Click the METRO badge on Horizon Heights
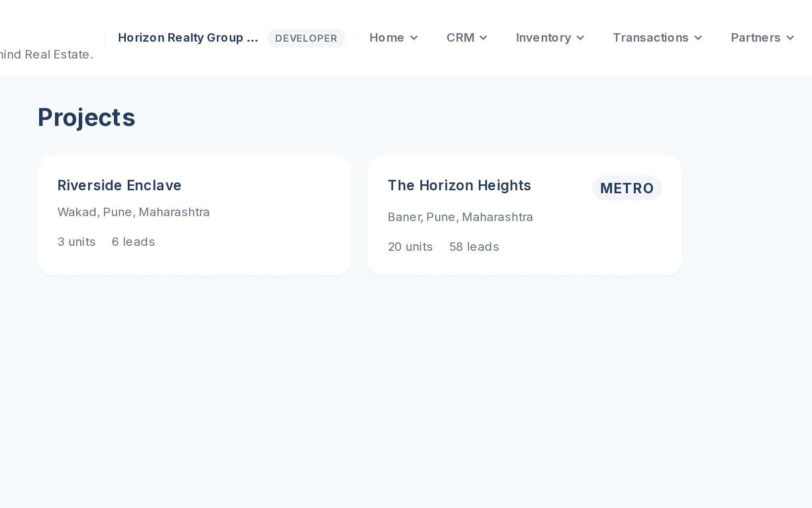 [627, 188]
